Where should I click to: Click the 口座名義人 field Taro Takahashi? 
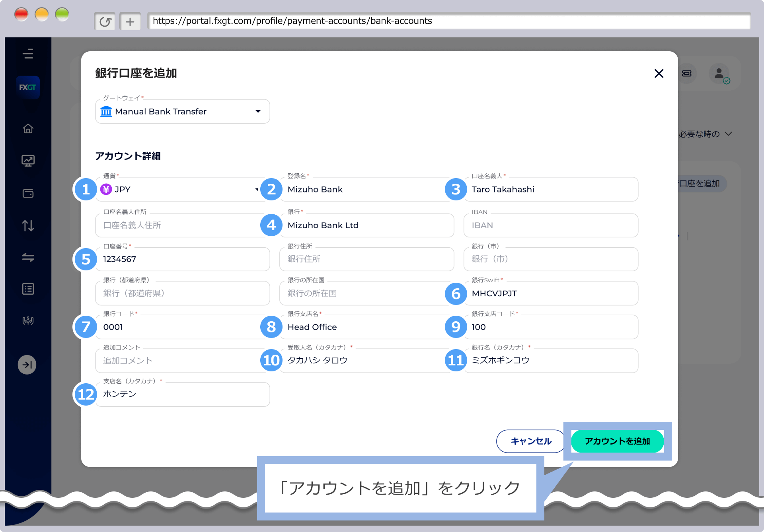(x=551, y=189)
